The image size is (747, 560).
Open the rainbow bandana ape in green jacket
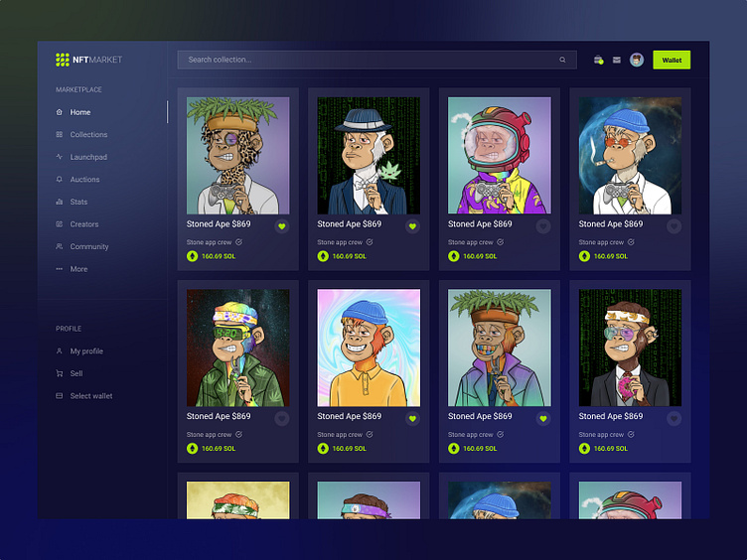tap(237, 348)
